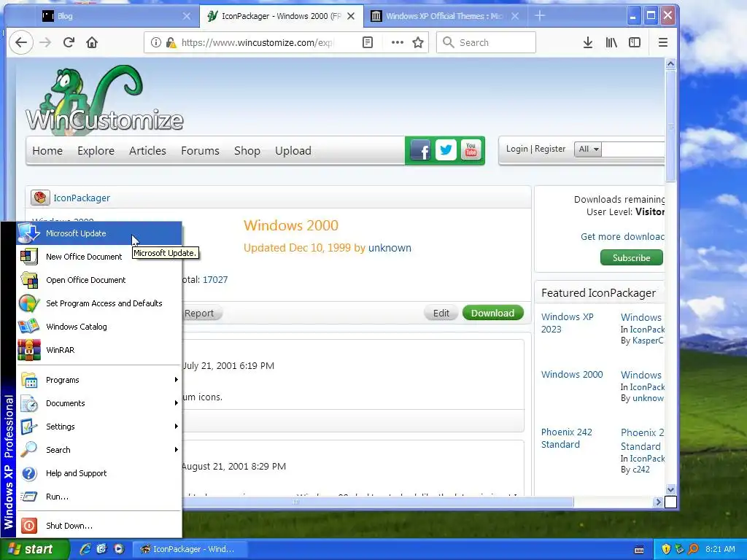This screenshot has height=560, width=747.
Task: Open the Upload nav item
Action: click(293, 150)
